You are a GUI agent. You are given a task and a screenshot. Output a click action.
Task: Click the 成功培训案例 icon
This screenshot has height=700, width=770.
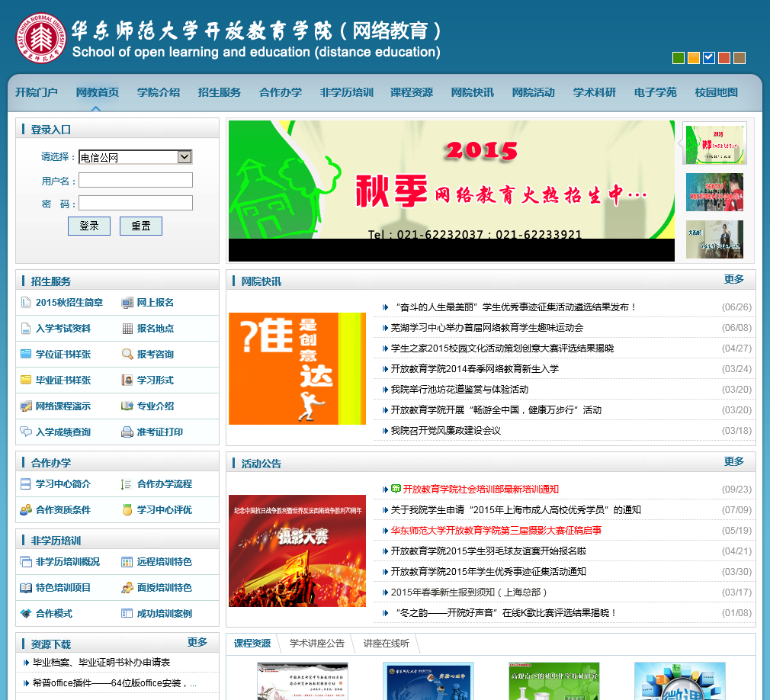(127, 613)
